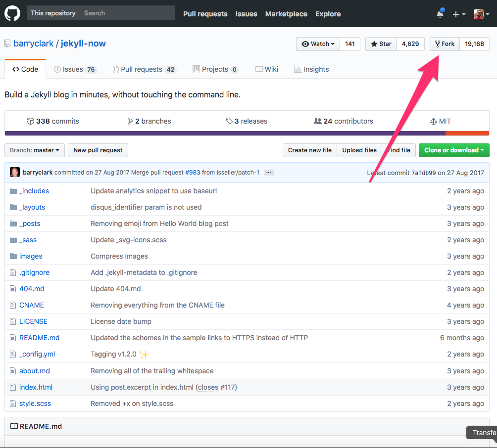Click the repository book icon beside barryclark
This screenshot has height=448, width=497.
[x=7, y=44]
